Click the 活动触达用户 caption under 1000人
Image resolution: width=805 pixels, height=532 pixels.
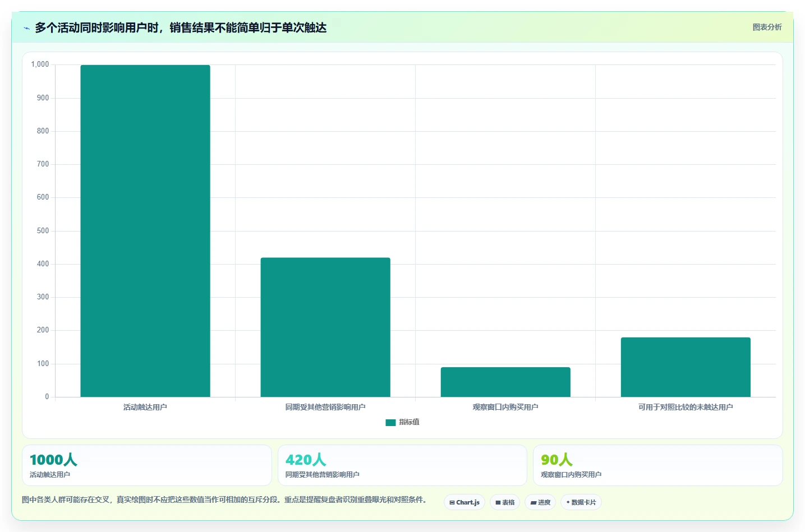(50, 475)
